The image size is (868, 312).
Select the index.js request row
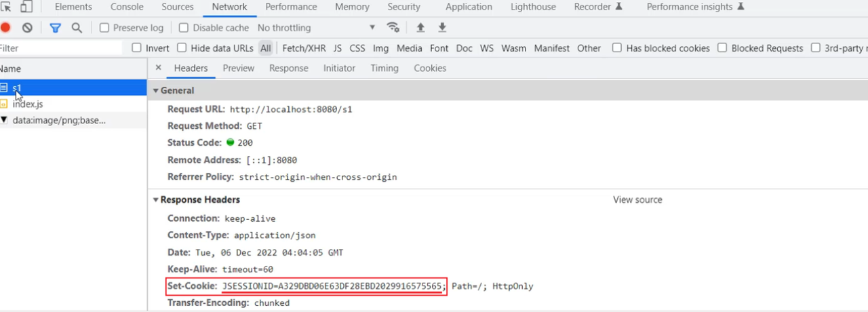coord(27,104)
